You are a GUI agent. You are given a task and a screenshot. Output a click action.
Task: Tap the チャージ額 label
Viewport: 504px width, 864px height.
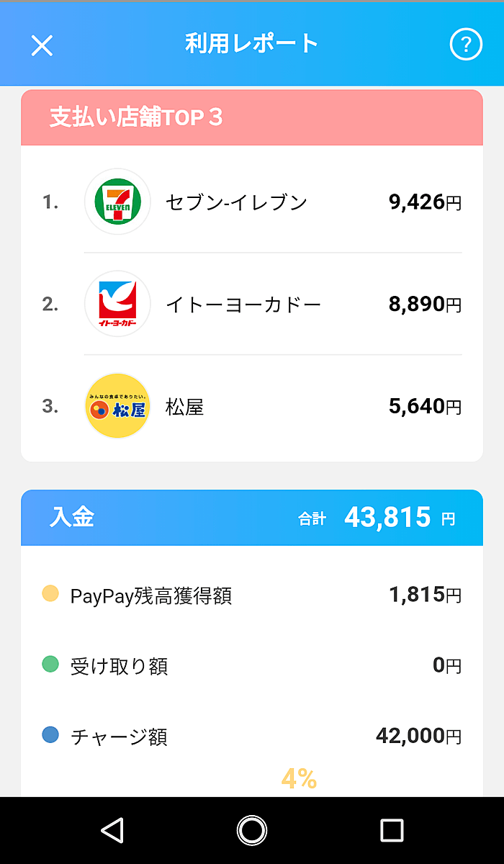pyautogui.click(x=119, y=737)
